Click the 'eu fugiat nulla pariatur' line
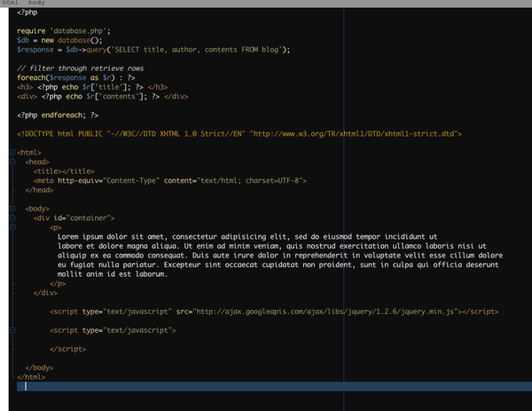The width and height of the screenshot is (532, 411). click(278, 265)
